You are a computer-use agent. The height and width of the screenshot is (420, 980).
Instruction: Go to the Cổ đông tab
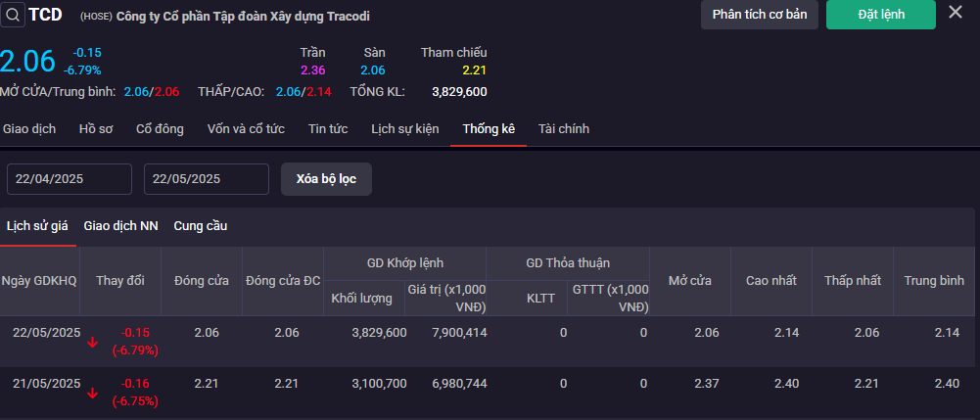tap(160, 129)
